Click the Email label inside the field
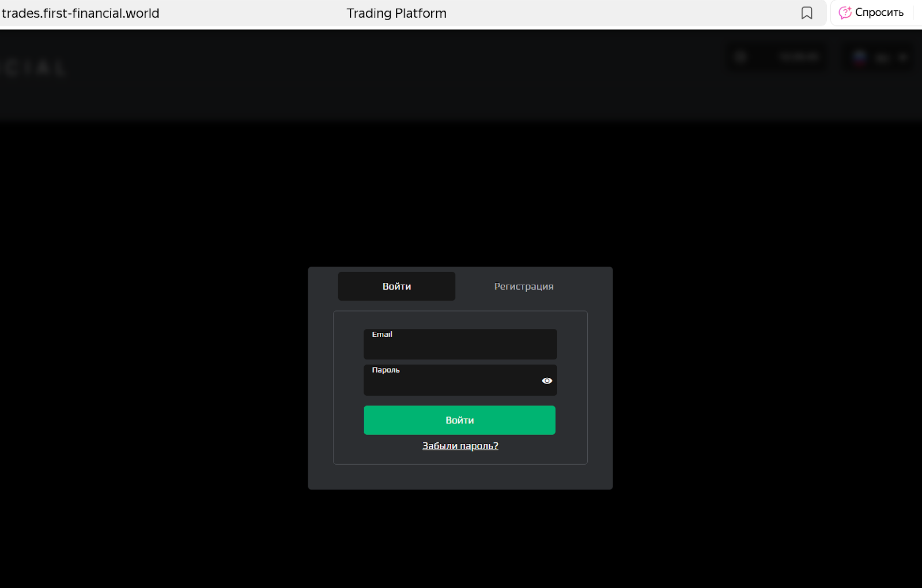 tap(382, 334)
